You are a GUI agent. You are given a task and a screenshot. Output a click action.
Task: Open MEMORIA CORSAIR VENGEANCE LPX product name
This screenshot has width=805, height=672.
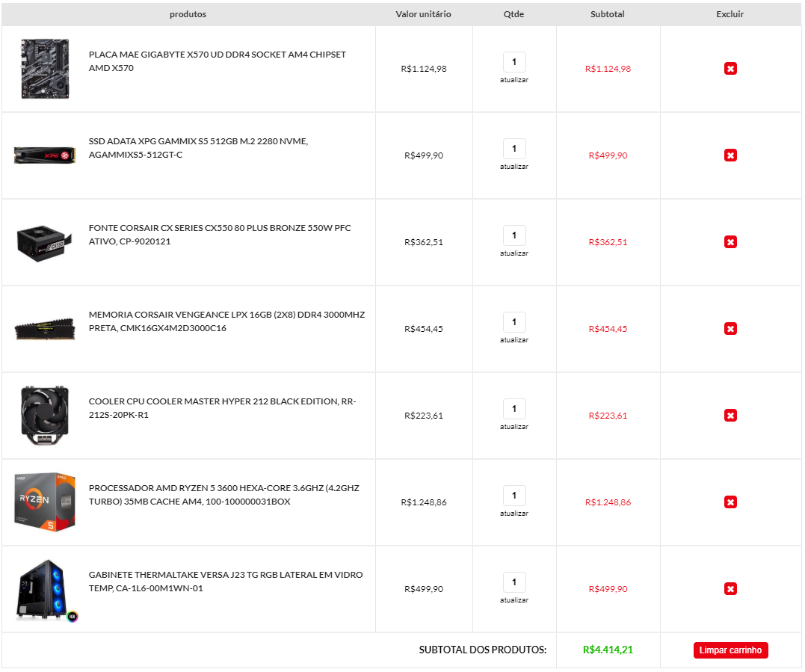click(x=227, y=322)
